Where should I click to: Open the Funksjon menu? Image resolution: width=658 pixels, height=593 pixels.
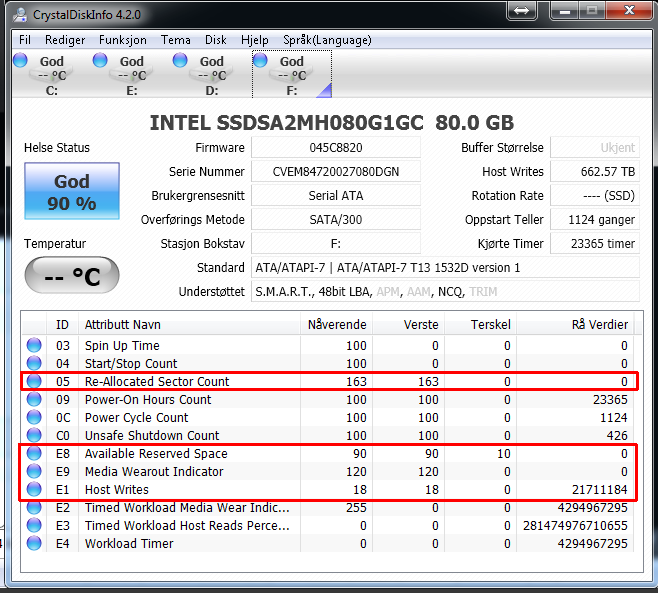point(123,40)
